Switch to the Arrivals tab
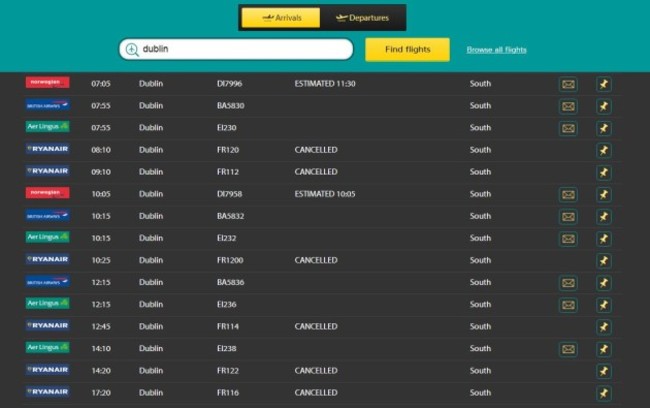 pyautogui.click(x=281, y=18)
